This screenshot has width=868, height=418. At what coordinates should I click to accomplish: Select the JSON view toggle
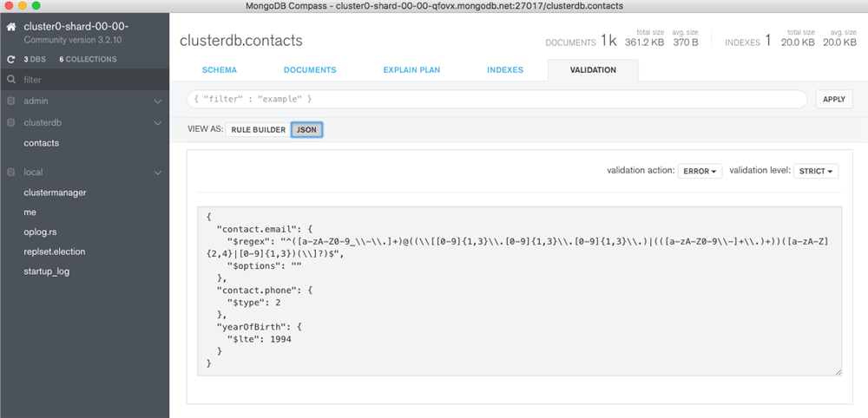click(x=306, y=130)
